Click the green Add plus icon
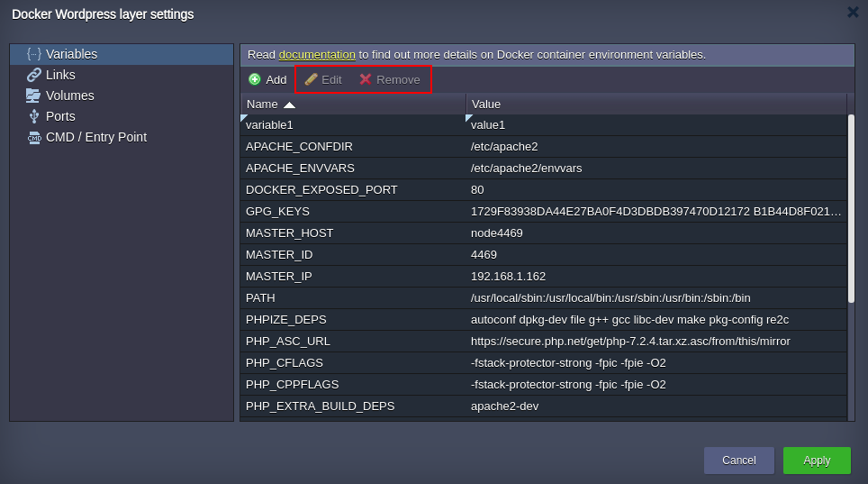This screenshot has height=484, width=868. click(x=255, y=80)
